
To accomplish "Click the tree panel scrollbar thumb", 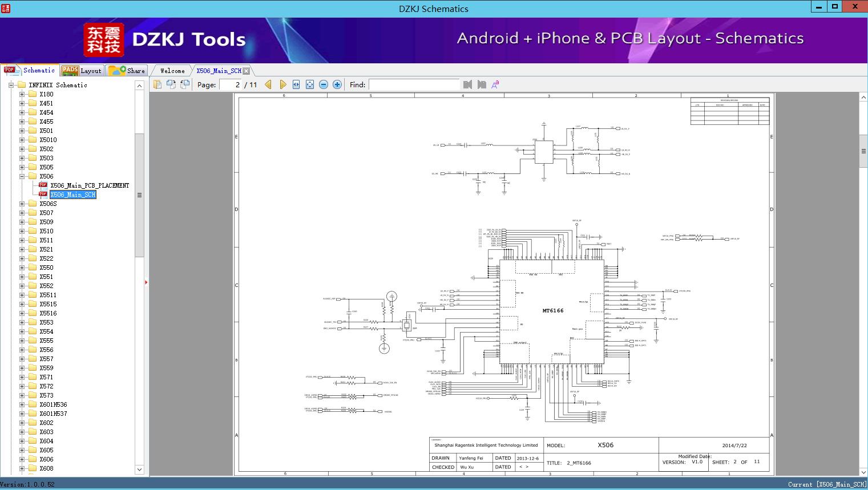I will point(139,195).
